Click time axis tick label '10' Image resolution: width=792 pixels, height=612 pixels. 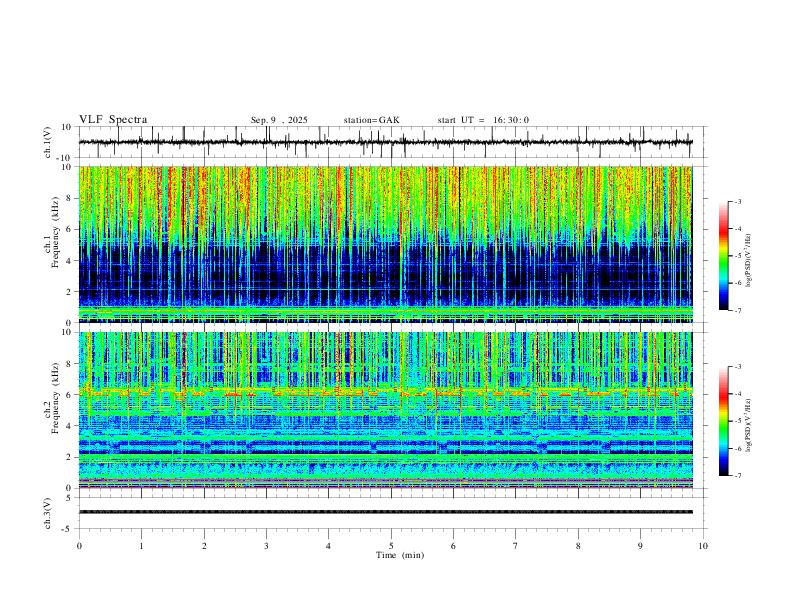pyautogui.click(x=703, y=546)
